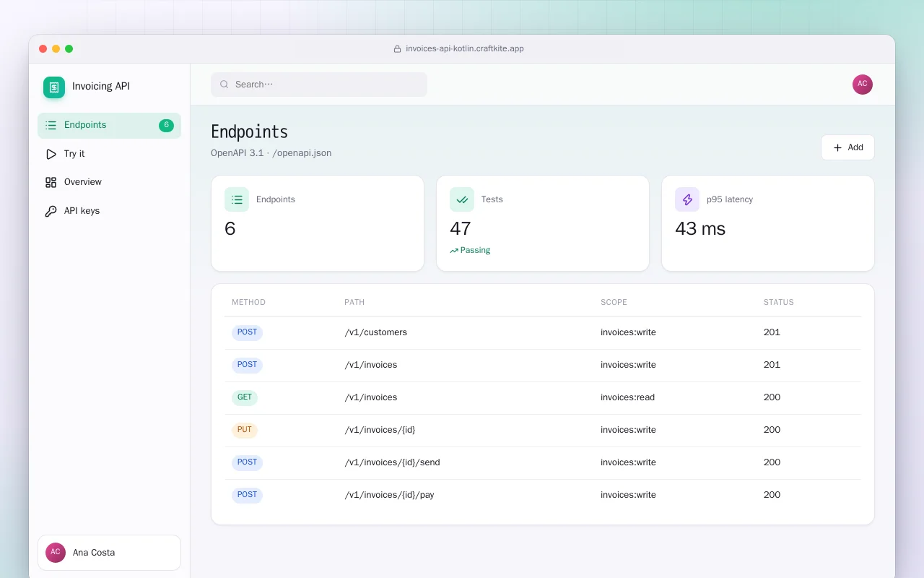Click the OpenAPI 3.1 /openapi.json subtitle
Viewport: 924px width, 578px height.
[x=271, y=153]
